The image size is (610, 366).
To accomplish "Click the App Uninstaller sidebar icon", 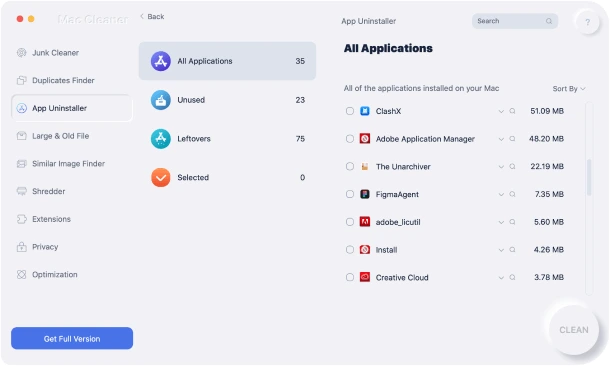I will click(x=21, y=108).
